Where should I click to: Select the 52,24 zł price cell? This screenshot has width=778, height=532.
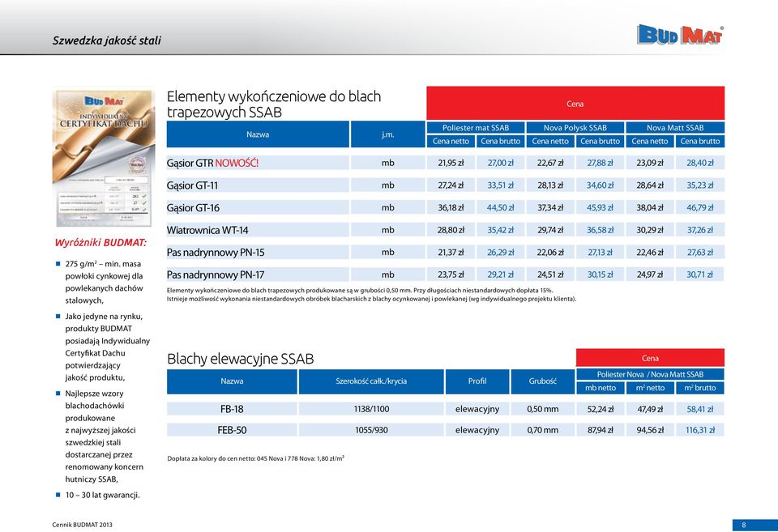click(600, 409)
